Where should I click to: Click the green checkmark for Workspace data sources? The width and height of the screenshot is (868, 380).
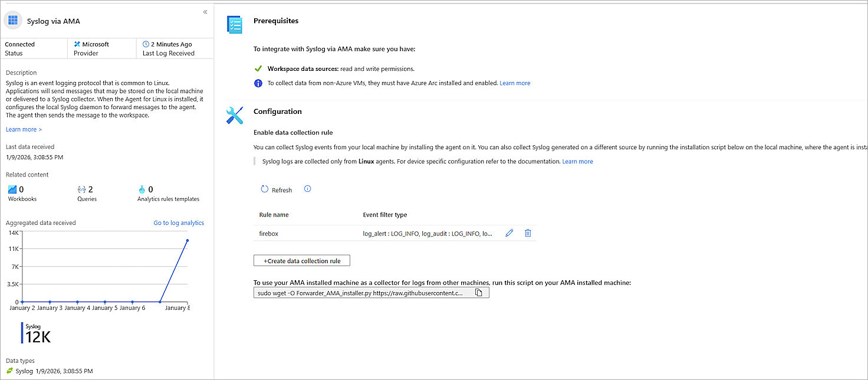(258, 68)
